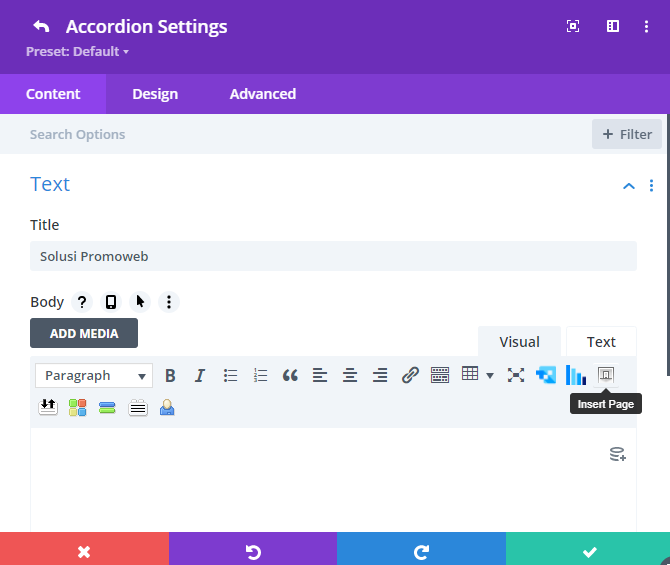Click the insert link icon

[x=410, y=376]
